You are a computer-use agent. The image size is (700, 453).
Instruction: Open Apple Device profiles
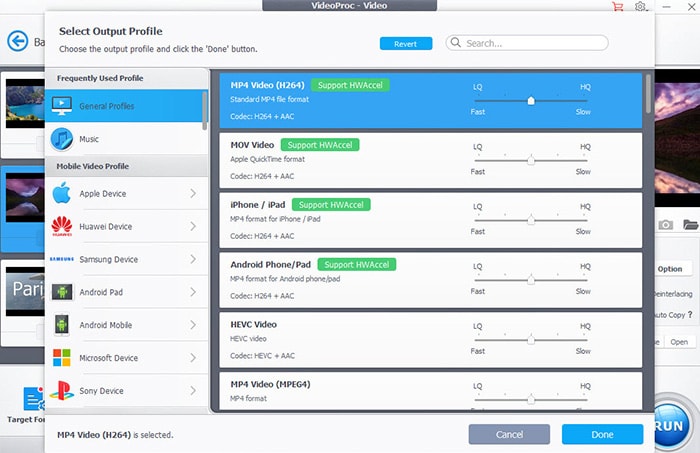click(126, 193)
